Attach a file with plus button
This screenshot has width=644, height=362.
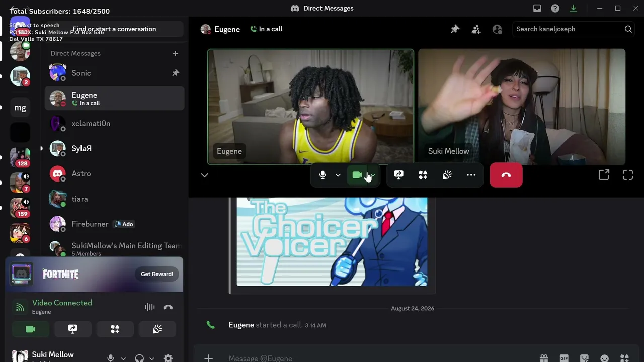[208, 358]
